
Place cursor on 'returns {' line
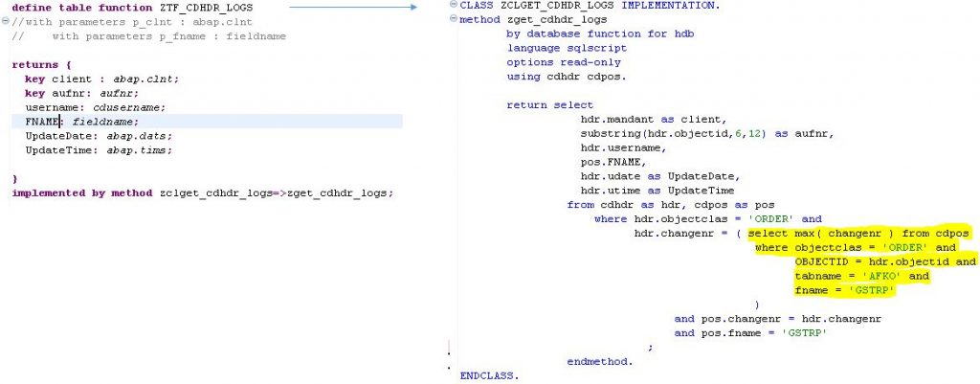pyautogui.click(x=42, y=64)
